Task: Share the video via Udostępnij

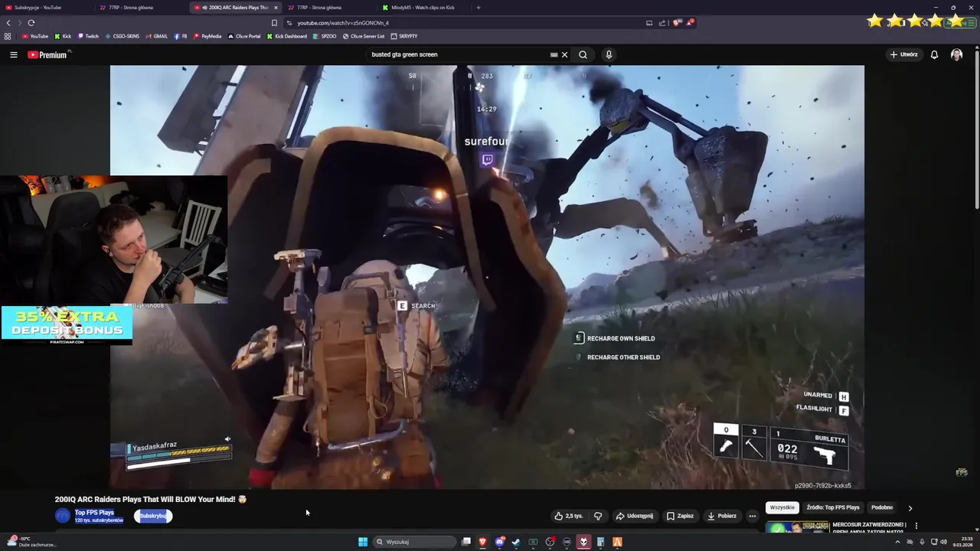Action: [635, 516]
